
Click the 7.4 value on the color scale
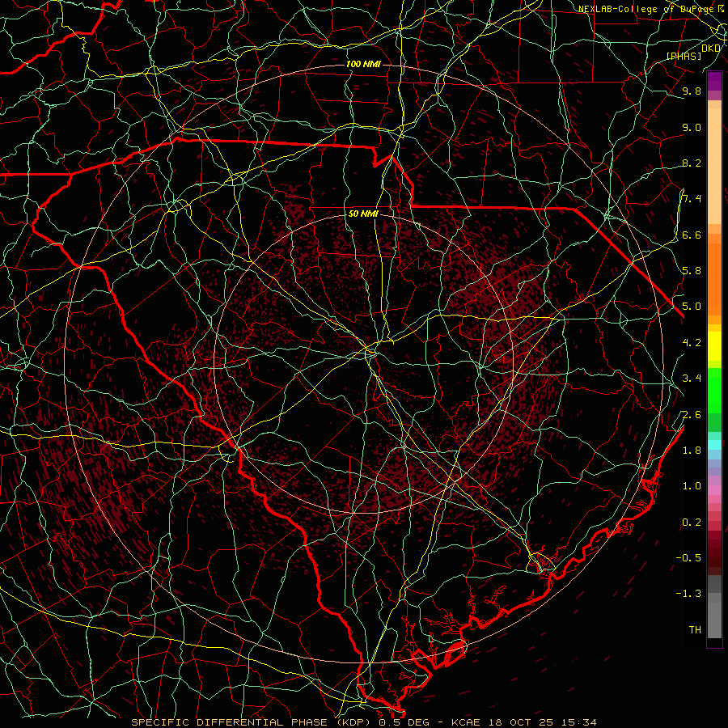point(692,199)
